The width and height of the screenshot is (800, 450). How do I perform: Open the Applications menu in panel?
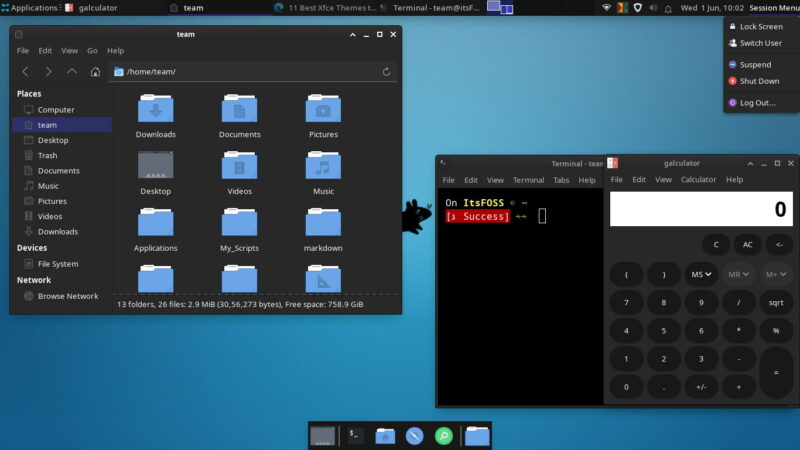click(30, 8)
